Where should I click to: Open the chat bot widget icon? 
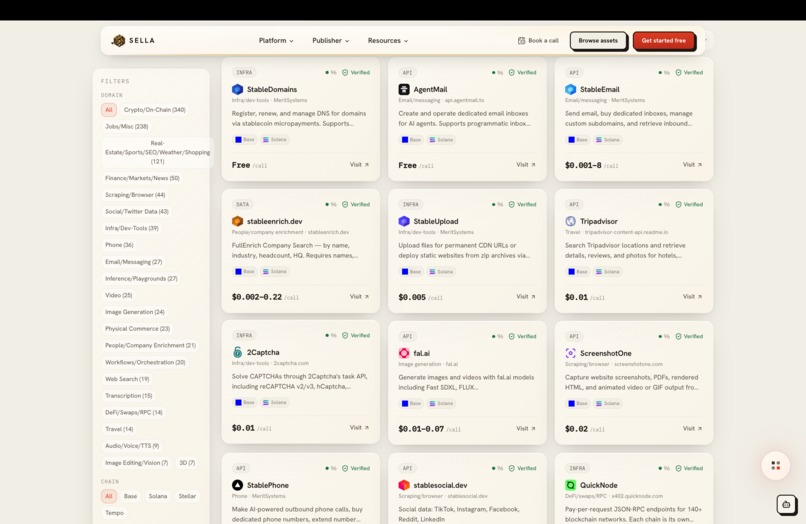tap(786, 504)
